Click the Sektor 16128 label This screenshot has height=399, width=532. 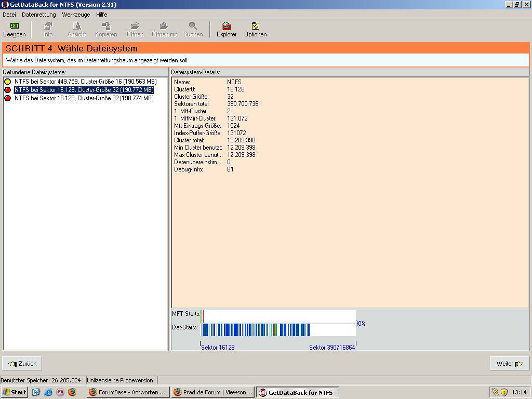tap(218, 348)
